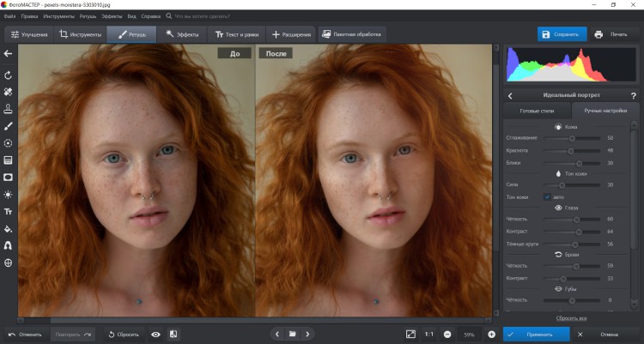Go to next photo with right chevron
Image resolution: width=644 pixels, height=344 pixels.
(308, 334)
